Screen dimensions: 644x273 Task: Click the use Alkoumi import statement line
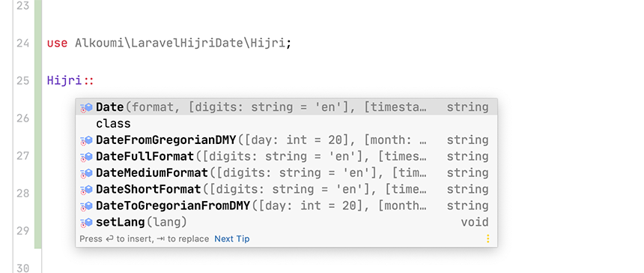169,43
